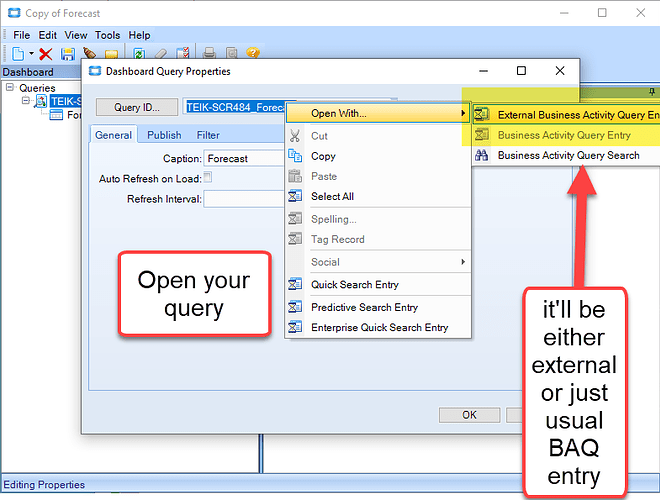The height and width of the screenshot is (500, 660).
Task: Click the Select All menu icon
Action: [295, 196]
